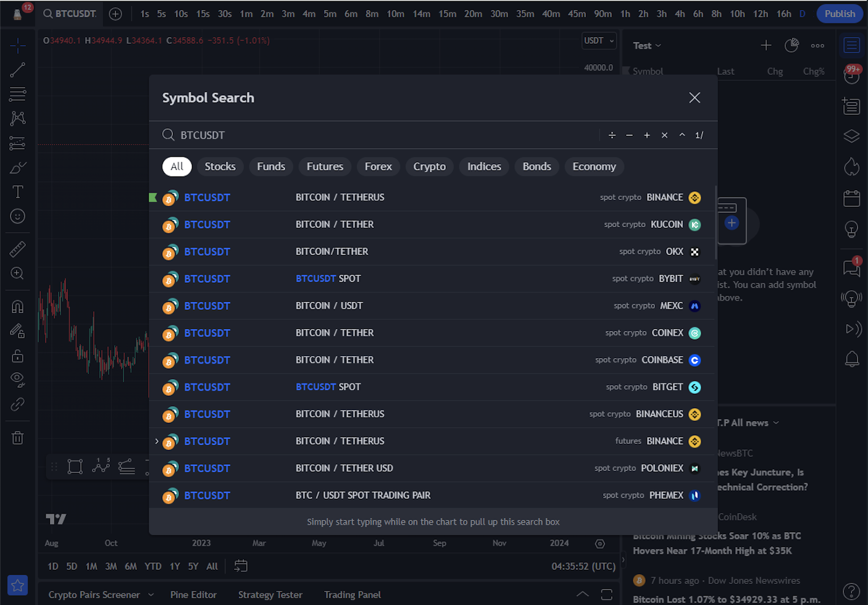The width and height of the screenshot is (868, 605).
Task: Open the watchlist more options menu
Action: click(x=818, y=45)
